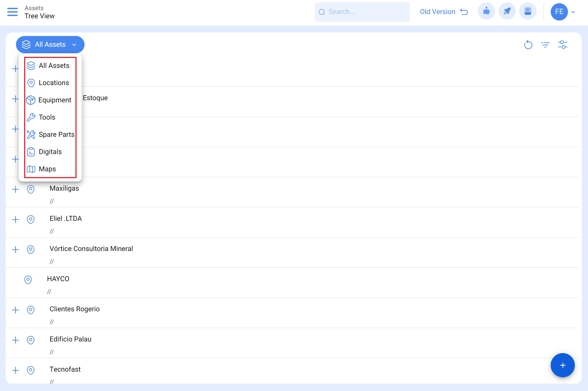Click the pin icon beside Edificio Palau
This screenshot has width=588, height=391.
tap(31, 340)
